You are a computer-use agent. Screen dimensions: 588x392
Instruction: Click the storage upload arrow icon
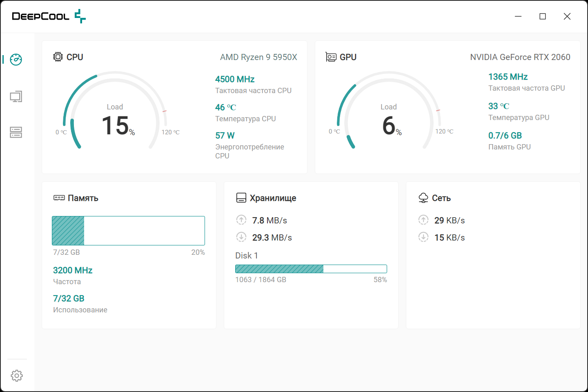241,220
